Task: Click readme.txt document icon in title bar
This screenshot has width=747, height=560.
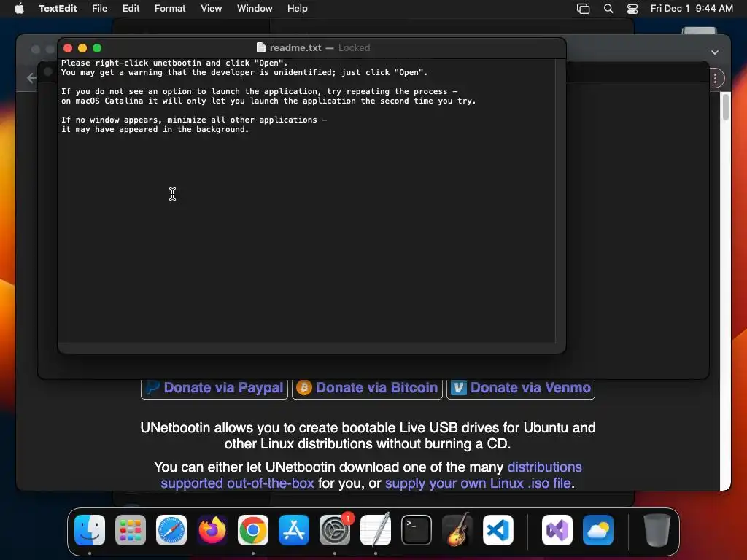Action: point(261,47)
